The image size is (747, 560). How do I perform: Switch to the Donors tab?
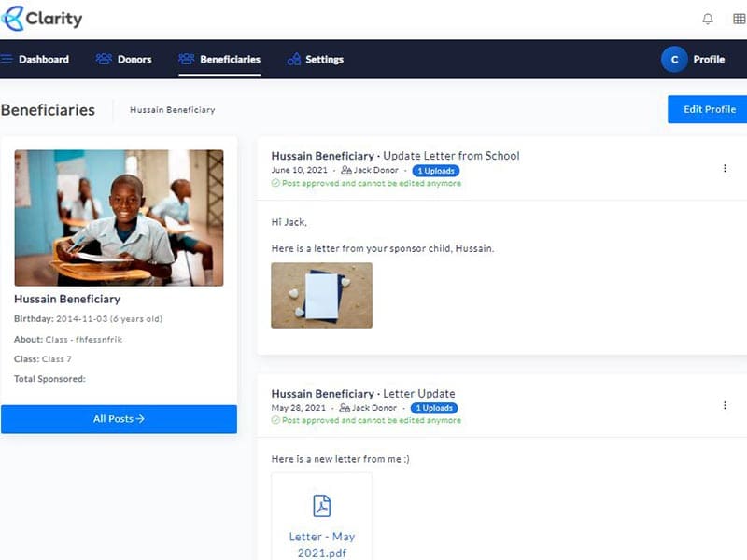point(133,59)
